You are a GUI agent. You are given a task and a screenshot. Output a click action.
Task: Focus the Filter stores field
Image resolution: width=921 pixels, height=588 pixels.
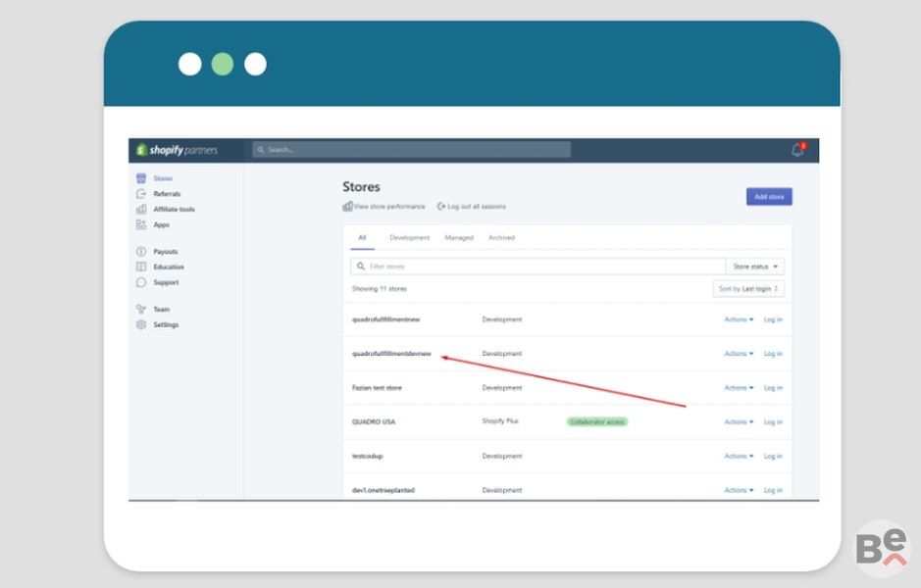pyautogui.click(x=538, y=267)
